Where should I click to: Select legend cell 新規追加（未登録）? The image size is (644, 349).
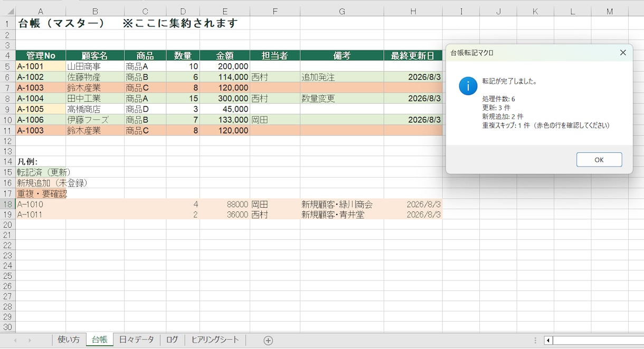[41, 183]
